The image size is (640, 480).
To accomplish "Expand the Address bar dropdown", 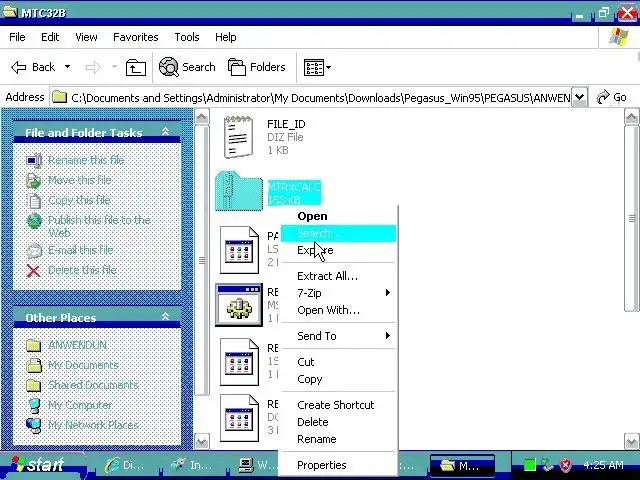I will pos(580,97).
